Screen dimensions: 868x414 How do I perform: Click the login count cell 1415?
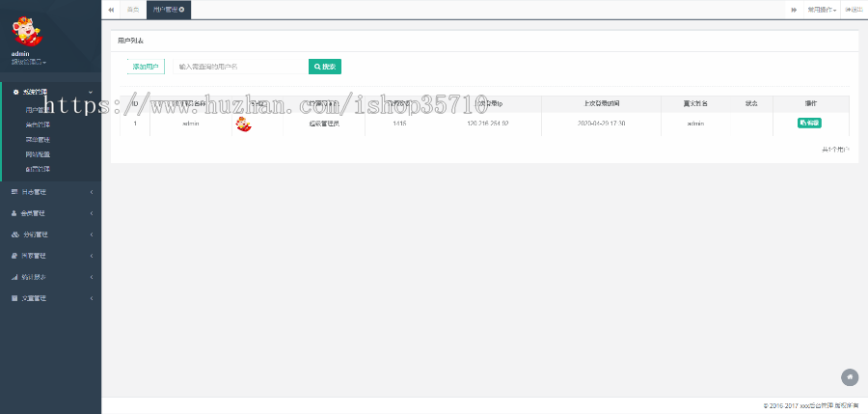tap(399, 124)
